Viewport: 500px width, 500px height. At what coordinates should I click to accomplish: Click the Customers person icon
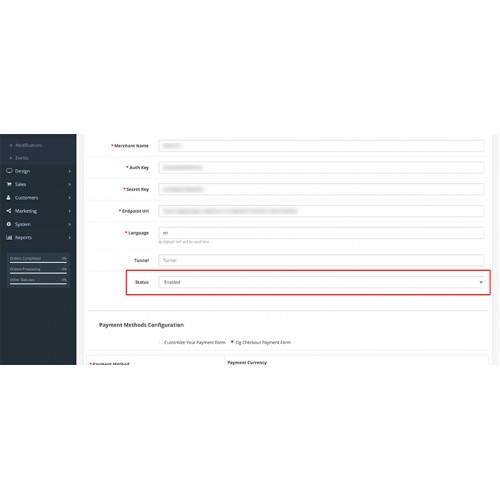9,198
